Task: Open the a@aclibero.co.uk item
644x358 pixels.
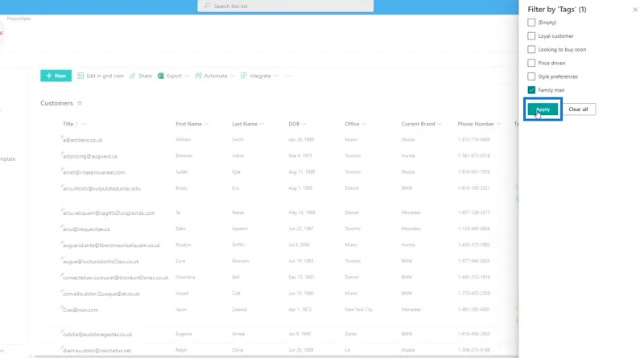Action: [83, 140]
